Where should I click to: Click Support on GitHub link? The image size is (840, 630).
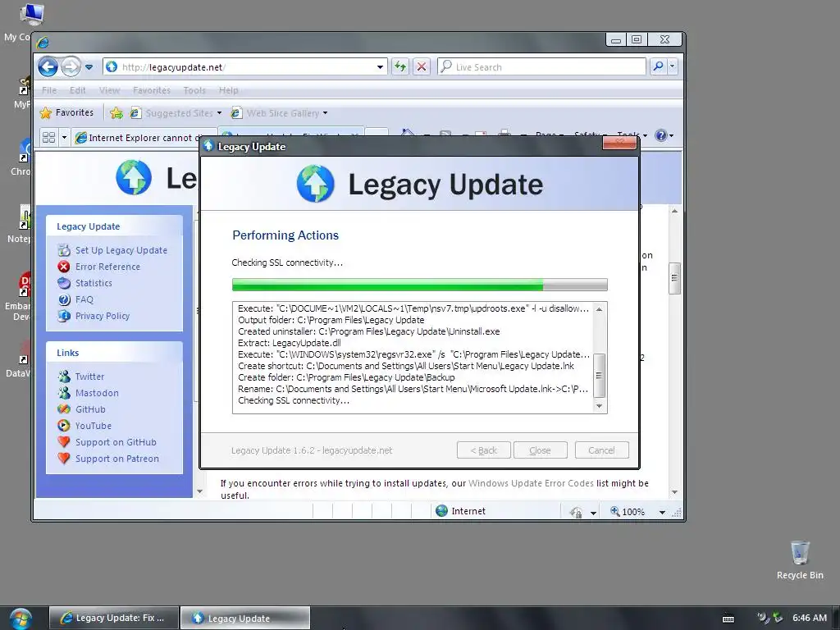coord(116,442)
